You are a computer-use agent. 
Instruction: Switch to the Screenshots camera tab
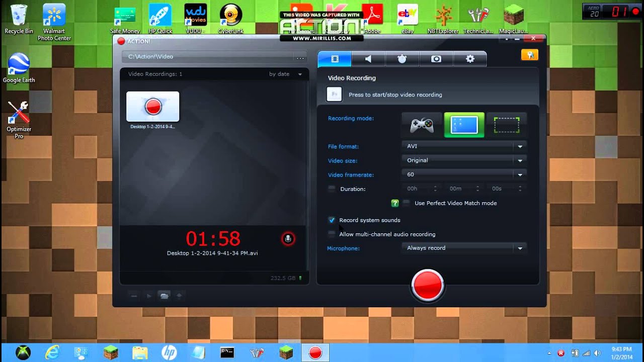436,59
